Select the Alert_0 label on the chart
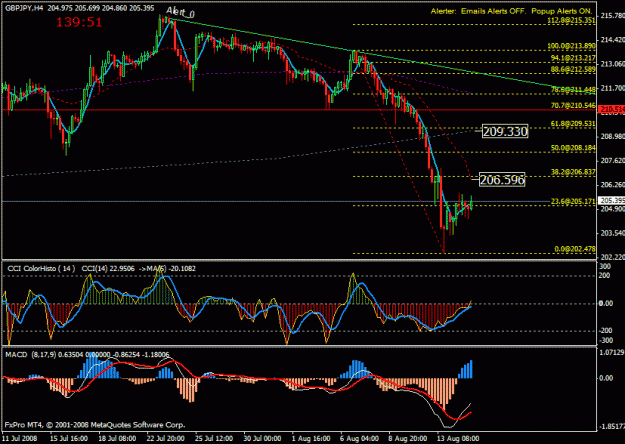Image resolution: width=625 pixels, height=444 pixels. coord(180,12)
